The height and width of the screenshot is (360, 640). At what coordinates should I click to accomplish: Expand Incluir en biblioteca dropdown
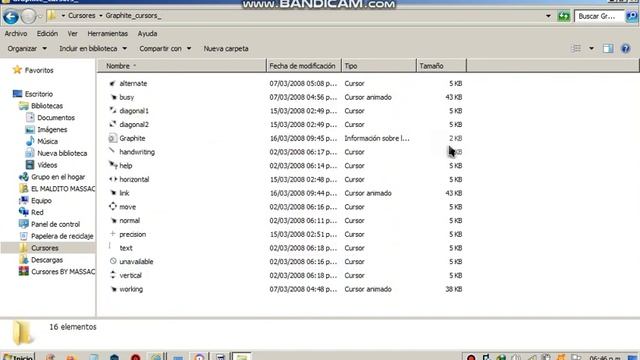click(93, 49)
